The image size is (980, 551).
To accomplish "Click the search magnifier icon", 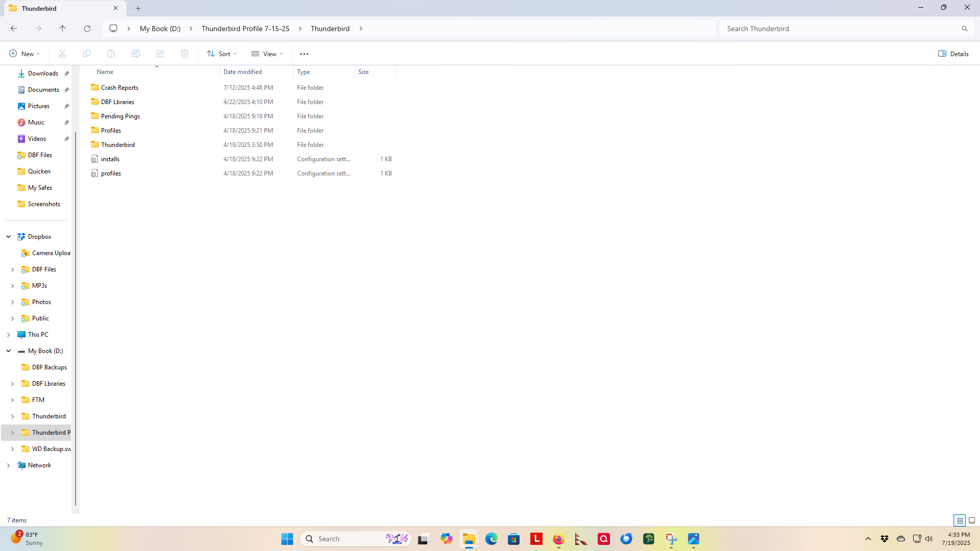I will point(965,29).
